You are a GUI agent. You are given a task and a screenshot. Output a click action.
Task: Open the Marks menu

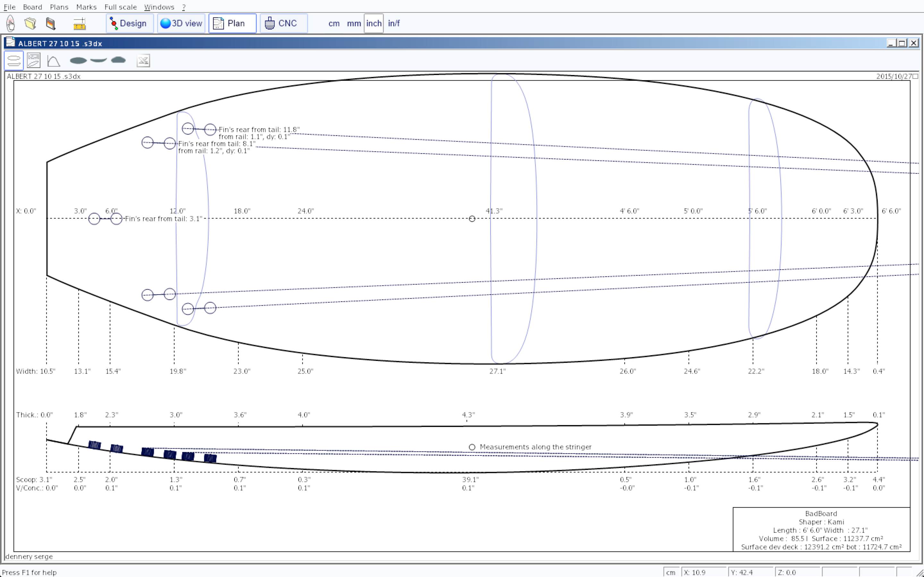tap(86, 7)
